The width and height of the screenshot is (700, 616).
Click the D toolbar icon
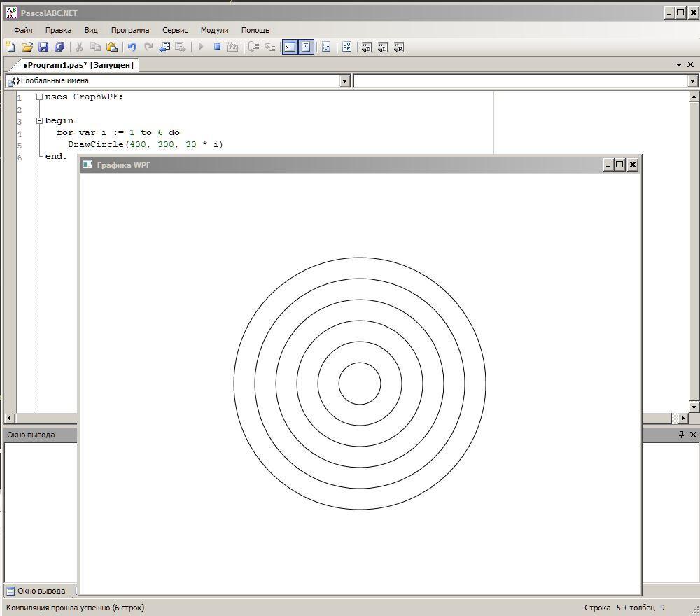(x=367, y=48)
